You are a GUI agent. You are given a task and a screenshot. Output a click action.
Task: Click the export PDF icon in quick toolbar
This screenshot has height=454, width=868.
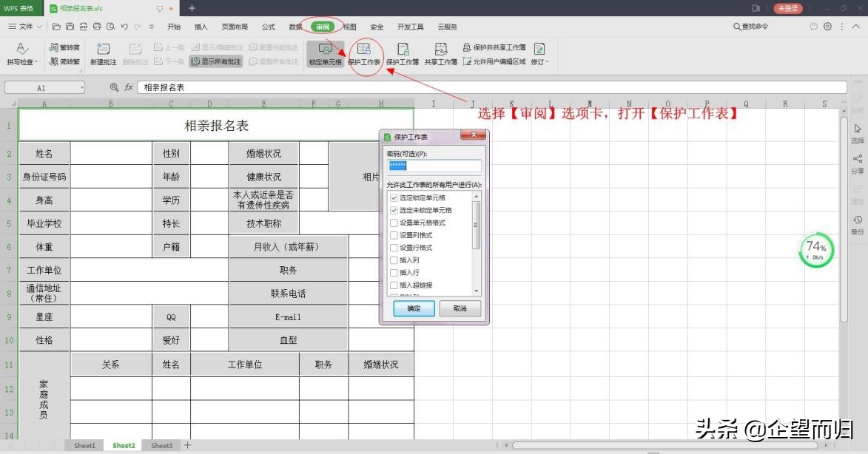pyautogui.click(x=84, y=27)
